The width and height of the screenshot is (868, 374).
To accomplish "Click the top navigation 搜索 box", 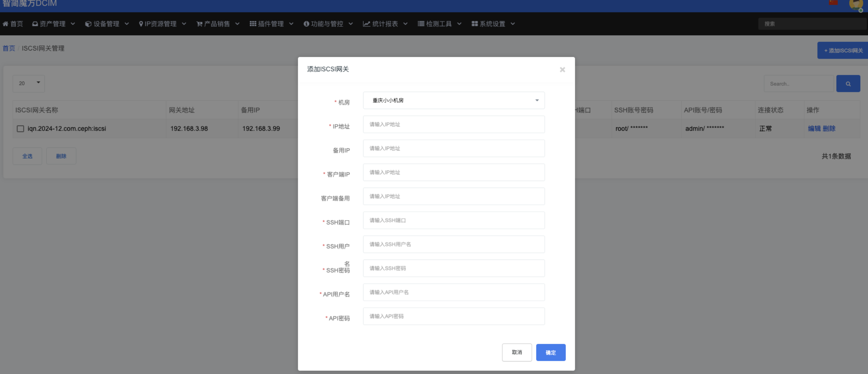I will click(x=812, y=24).
